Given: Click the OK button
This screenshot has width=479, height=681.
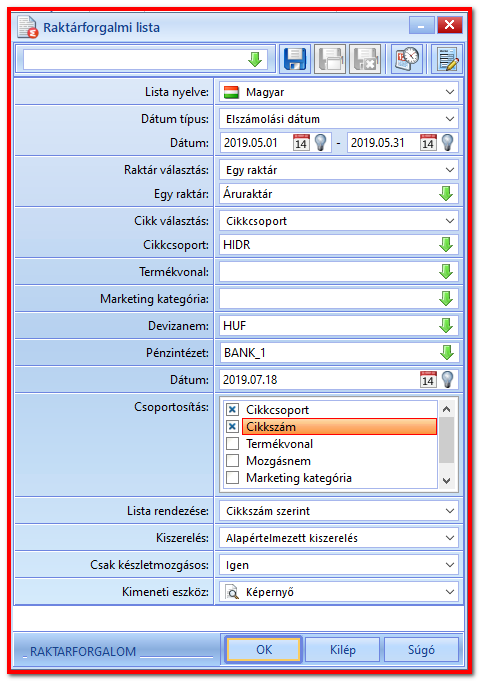Looking at the screenshot, I should click(264, 650).
